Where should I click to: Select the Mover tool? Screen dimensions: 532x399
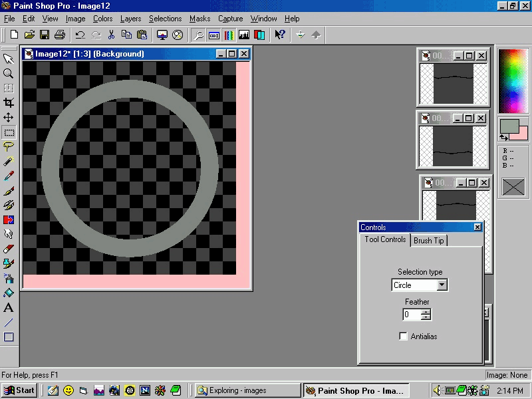point(9,117)
